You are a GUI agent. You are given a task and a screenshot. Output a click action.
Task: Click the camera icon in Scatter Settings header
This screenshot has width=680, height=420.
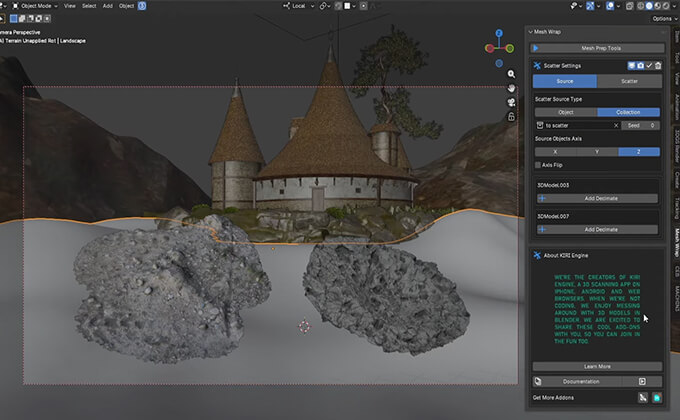(x=638, y=66)
